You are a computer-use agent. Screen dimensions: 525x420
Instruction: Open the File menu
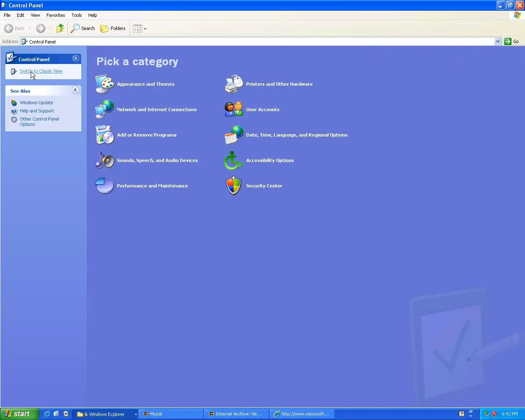point(7,15)
